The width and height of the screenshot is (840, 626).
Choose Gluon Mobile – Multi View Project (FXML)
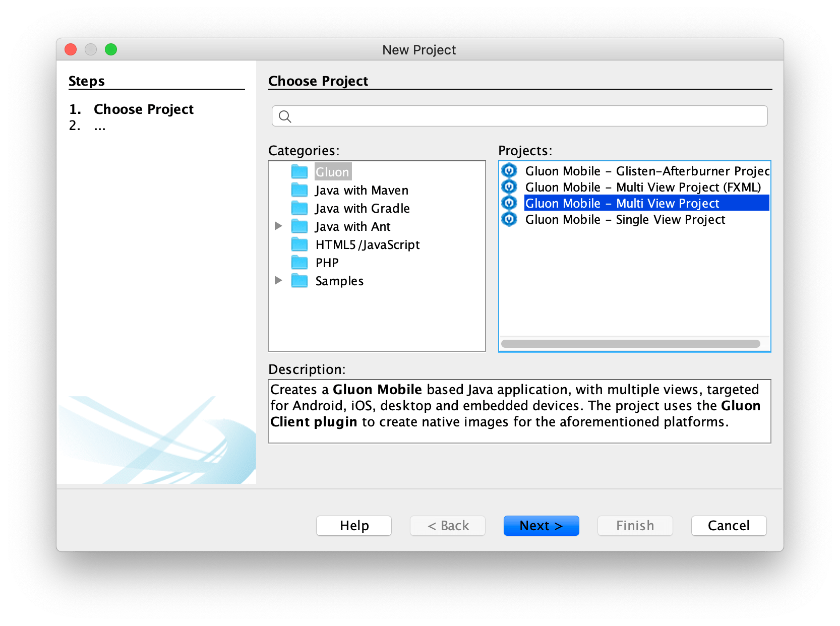click(643, 187)
